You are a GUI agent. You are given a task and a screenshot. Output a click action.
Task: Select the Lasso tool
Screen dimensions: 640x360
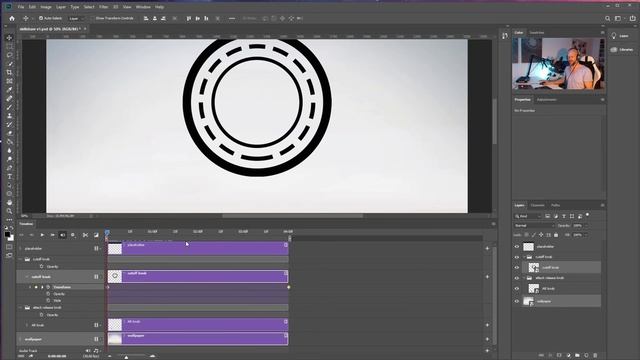(9, 55)
